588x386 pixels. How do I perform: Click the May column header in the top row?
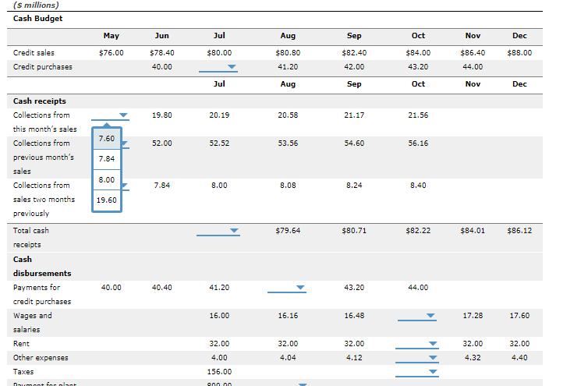point(112,36)
